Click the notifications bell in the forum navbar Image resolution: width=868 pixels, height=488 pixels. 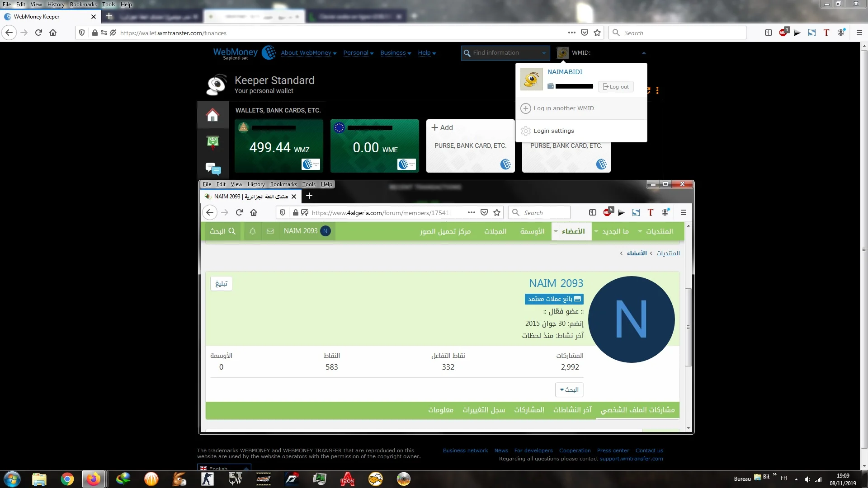click(253, 231)
